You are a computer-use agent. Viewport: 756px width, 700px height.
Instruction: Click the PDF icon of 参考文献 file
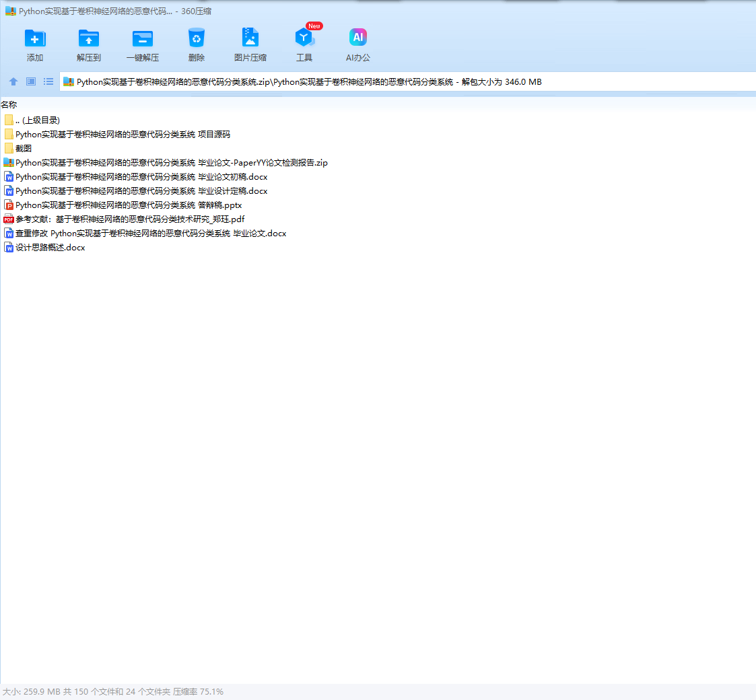tap(9, 219)
